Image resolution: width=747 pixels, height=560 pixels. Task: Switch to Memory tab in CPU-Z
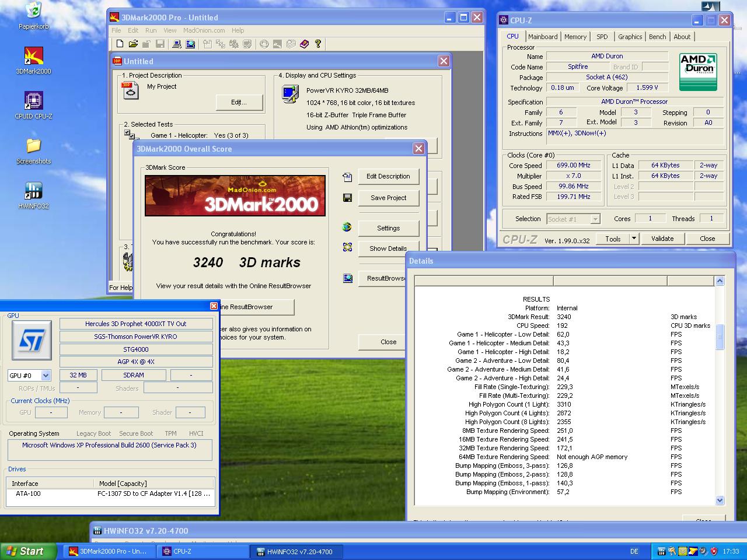[575, 37]
